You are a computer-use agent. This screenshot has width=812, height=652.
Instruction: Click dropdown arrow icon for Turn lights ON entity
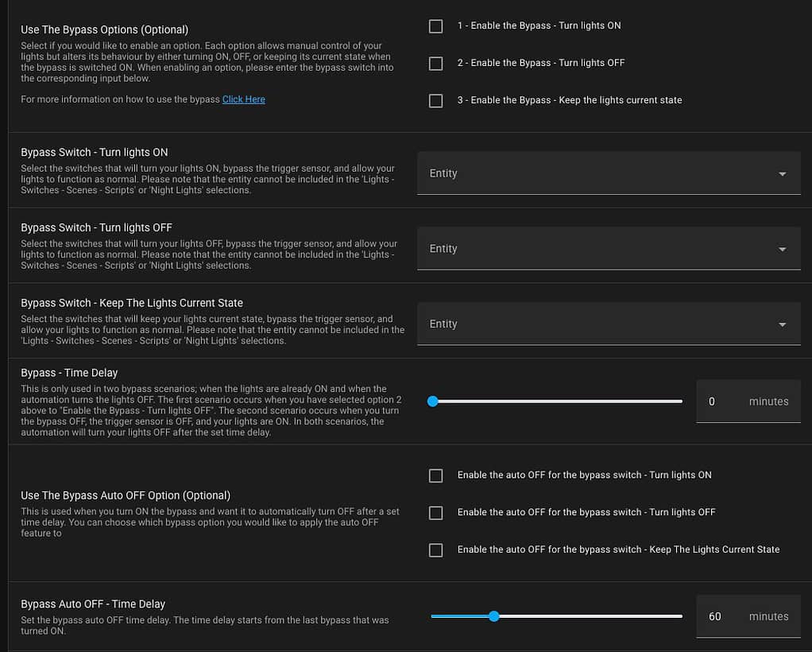[x=782, y=173]
